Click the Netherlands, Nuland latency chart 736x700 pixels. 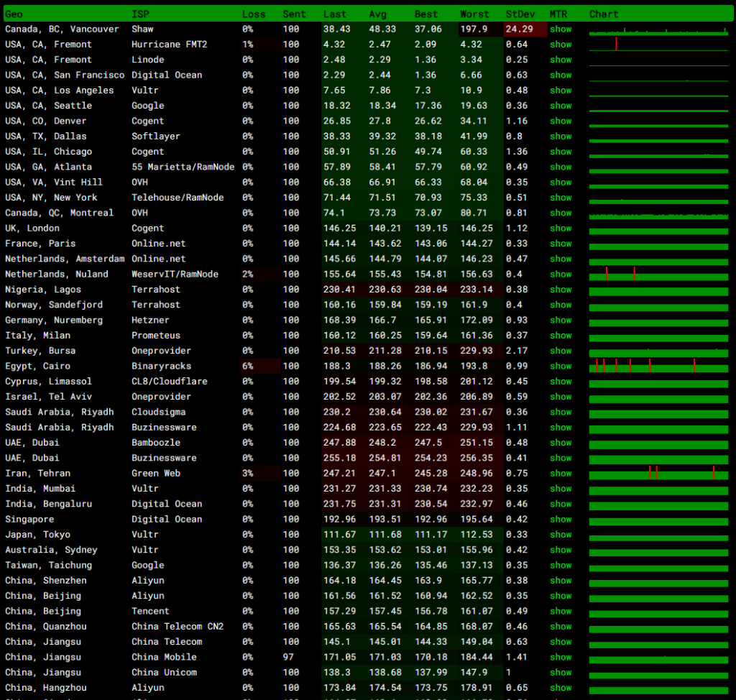658,274
